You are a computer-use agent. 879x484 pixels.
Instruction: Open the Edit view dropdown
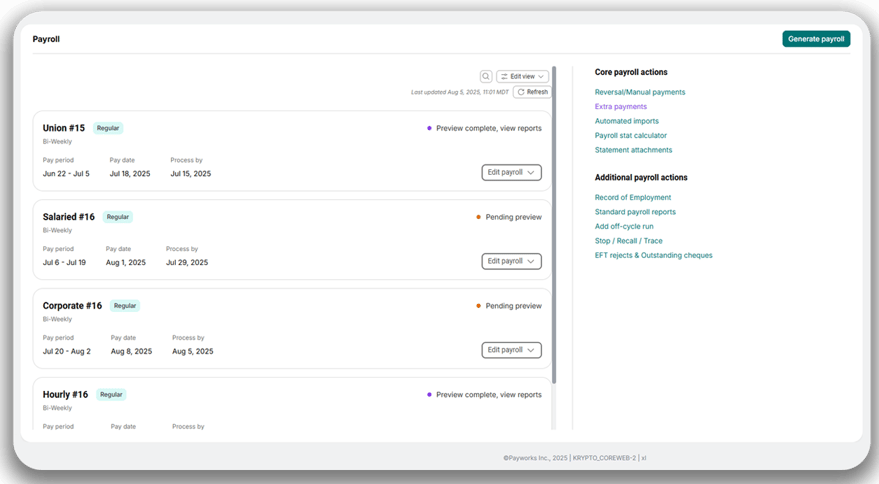pos(523,76)
